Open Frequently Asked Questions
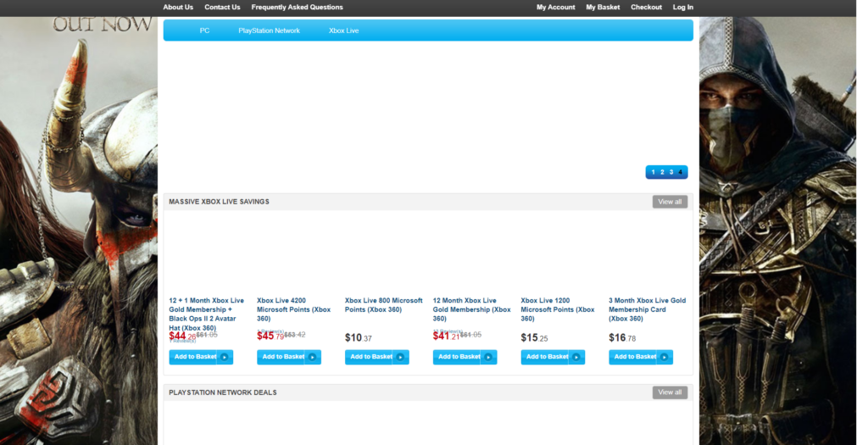Screen dimensions: 868x445 [x=297, y=7]
